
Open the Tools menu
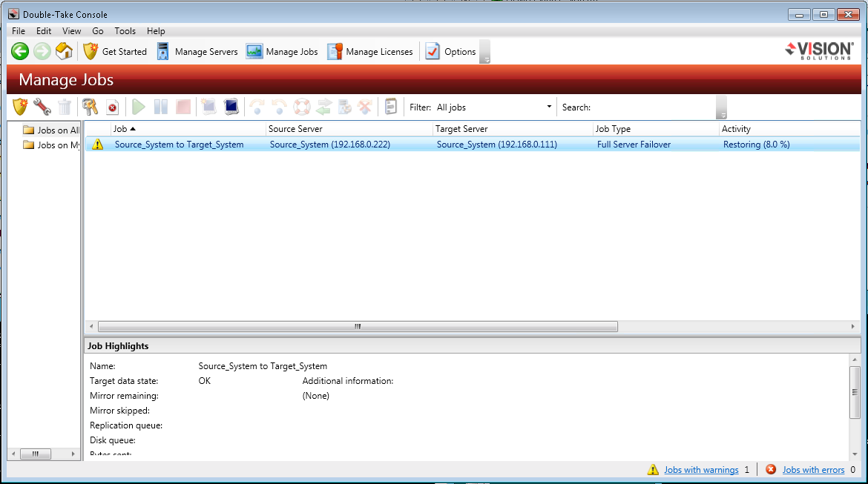coord(125,31)
